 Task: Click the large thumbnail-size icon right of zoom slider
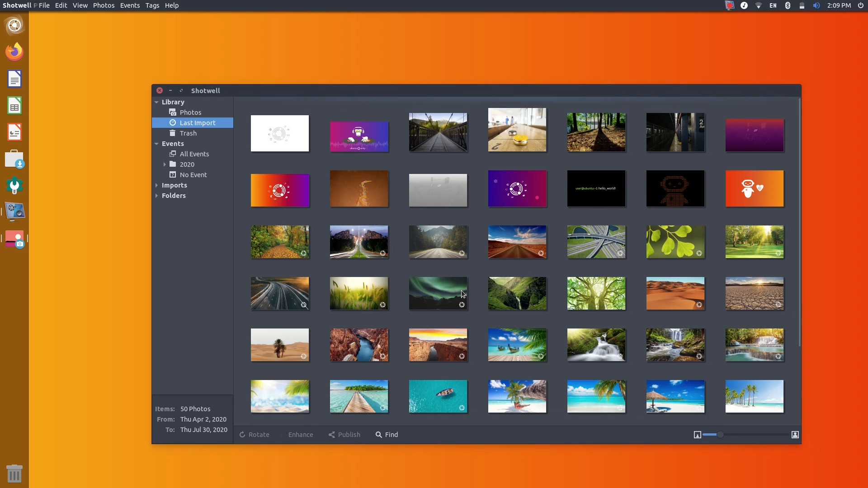795,434
